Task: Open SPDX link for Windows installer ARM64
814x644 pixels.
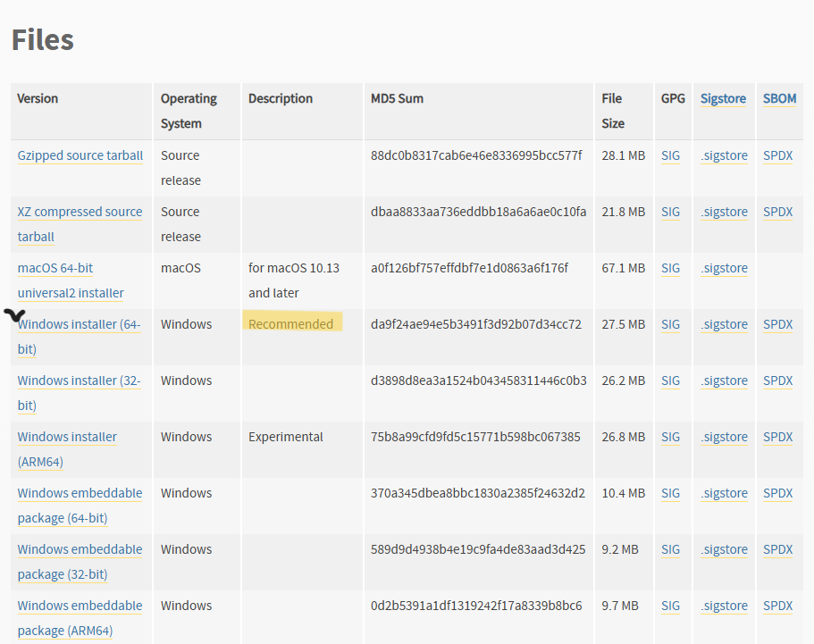Action: point(777,437)
